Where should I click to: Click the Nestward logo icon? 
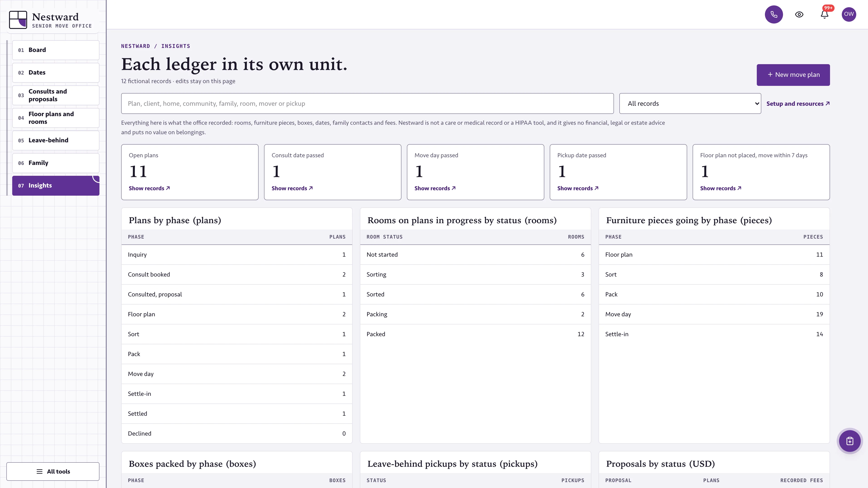pyautogui.click(x=18, y=19)
